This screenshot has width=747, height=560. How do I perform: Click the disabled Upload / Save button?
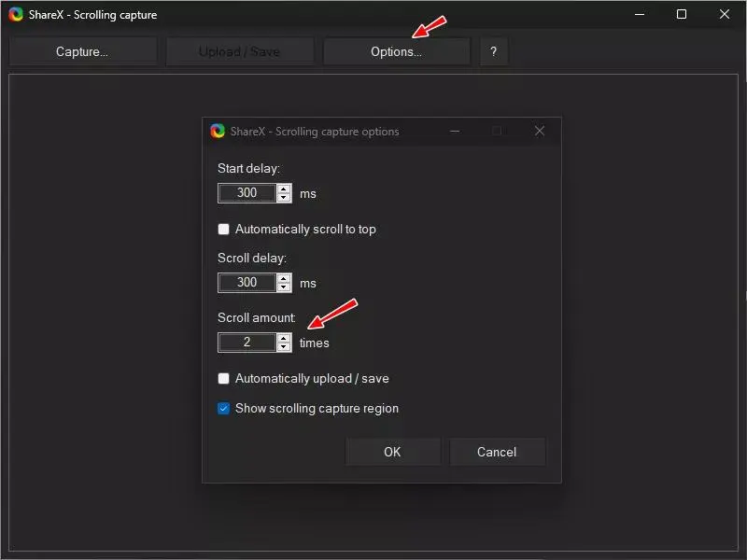(240, 51)
